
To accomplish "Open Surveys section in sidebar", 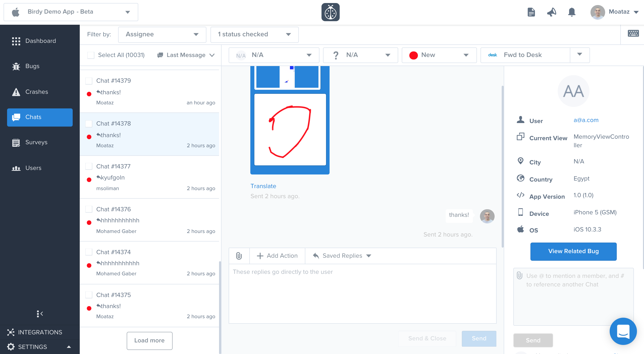I will click(36, 142).
